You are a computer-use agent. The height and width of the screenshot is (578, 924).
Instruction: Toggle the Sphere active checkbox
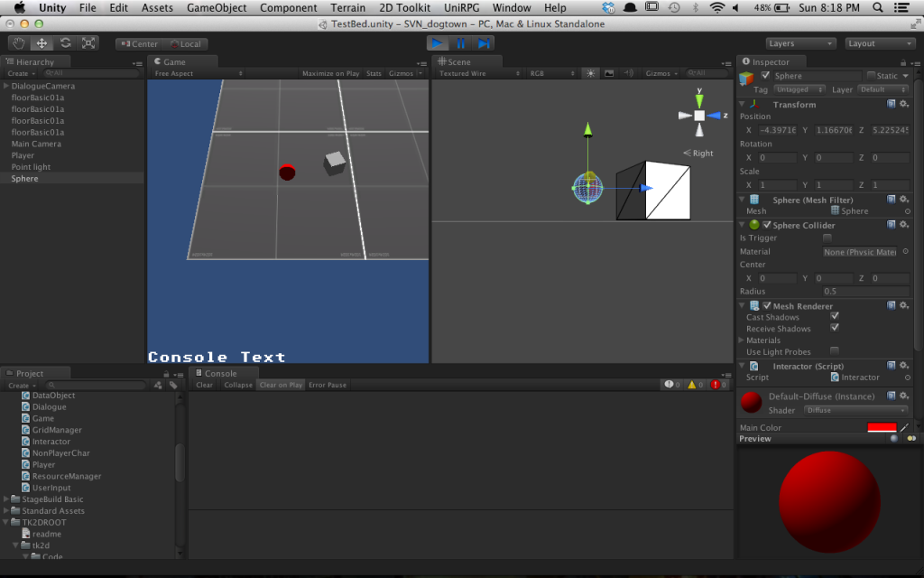pyautogui.click(x=765, y=76)
